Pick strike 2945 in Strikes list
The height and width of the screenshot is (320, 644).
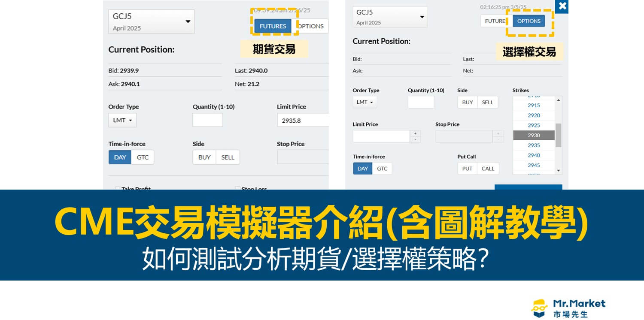click(x=534, y=165)
